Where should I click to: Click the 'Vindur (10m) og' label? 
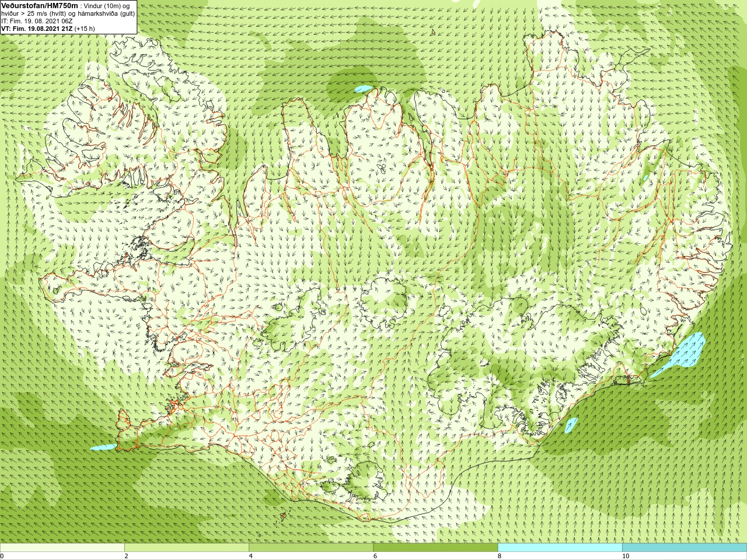tap(107, 6)
